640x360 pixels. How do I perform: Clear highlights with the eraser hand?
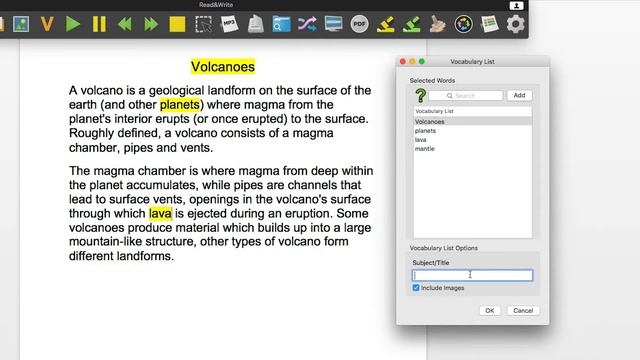[x=438, y=24]
